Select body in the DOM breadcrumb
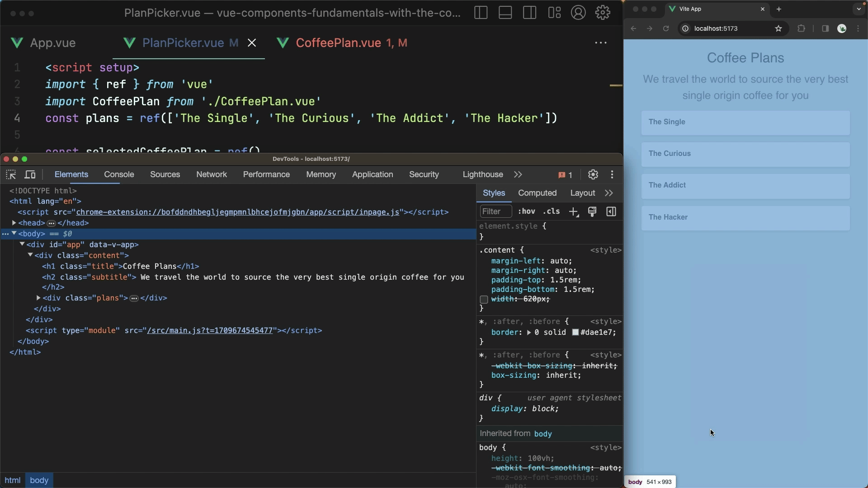Screen dimensions: 868x488 [x=39, y=480]
